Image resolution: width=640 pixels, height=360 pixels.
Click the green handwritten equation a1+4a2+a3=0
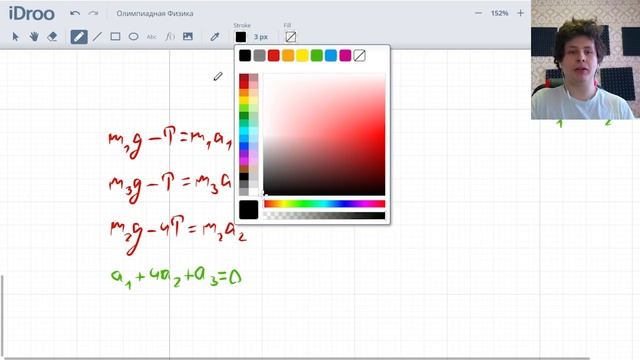[176, 278]
